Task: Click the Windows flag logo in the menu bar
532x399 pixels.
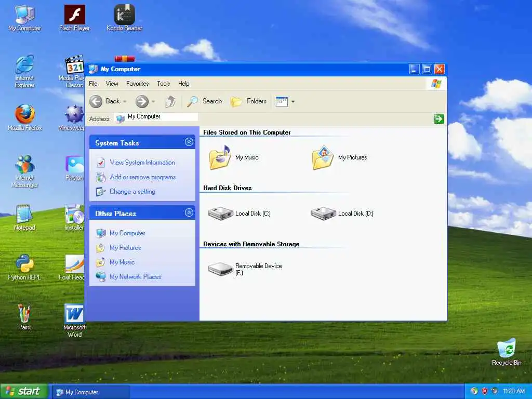Action: 436,84
